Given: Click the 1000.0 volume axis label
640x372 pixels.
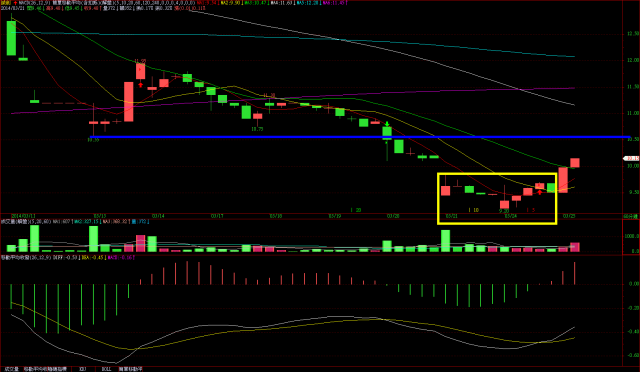Looking at the screenshot, I should click(632, 236).
